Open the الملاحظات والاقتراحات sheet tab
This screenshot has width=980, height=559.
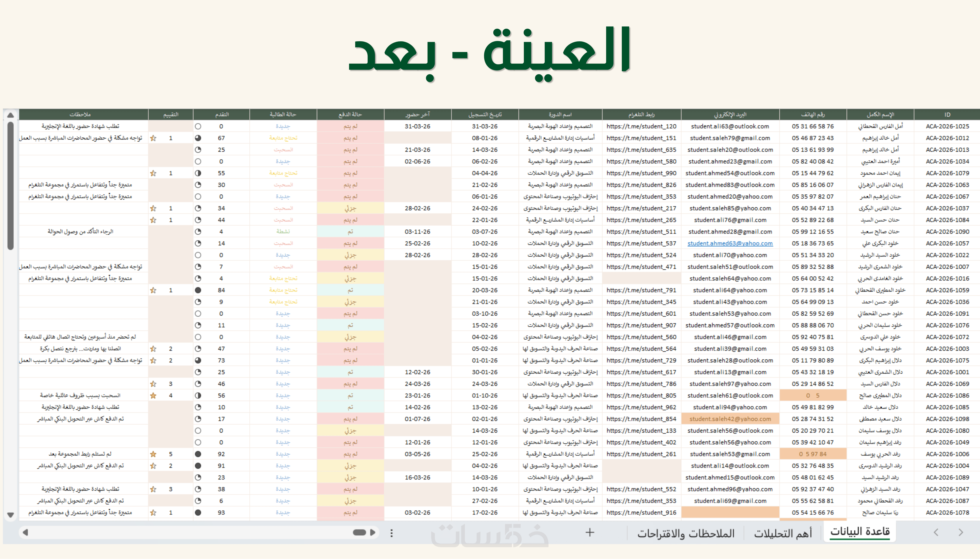coord(686,533)
